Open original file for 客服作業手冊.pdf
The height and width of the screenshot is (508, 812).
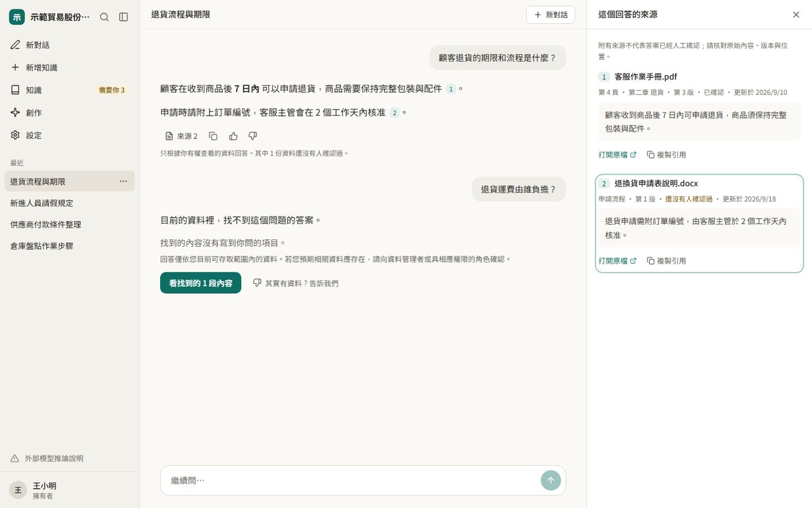(617, 155)
